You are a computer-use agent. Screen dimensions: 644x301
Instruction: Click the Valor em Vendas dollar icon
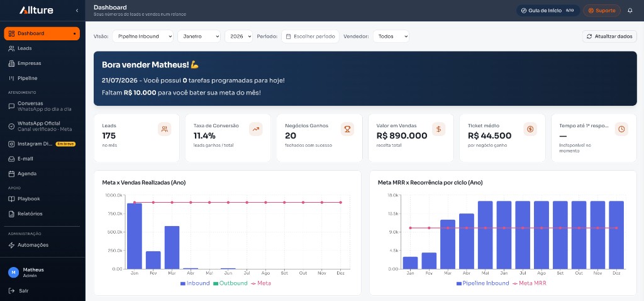(438, 129)
